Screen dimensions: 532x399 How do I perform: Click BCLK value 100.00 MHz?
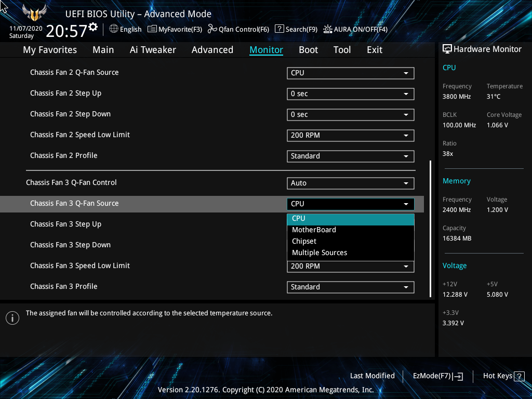click(459, 125)
